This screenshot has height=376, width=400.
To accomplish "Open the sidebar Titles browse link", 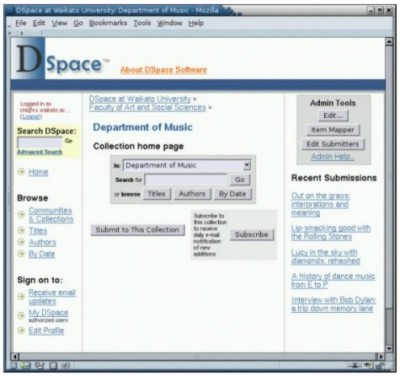I will coord(38,230).
